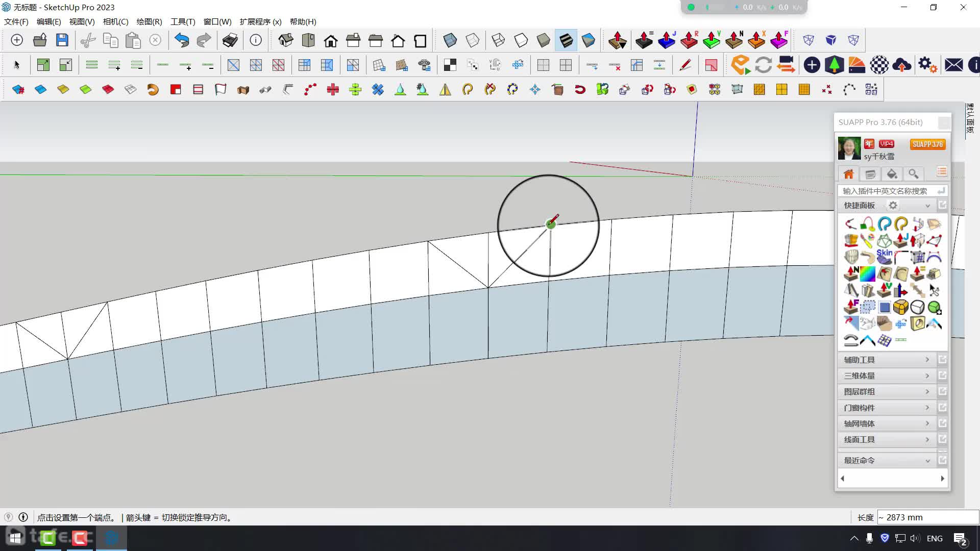Screen dimensions: 980x551
Task: Open the 扩展程序 (x) menu
Action: click(x=261, y=21)
